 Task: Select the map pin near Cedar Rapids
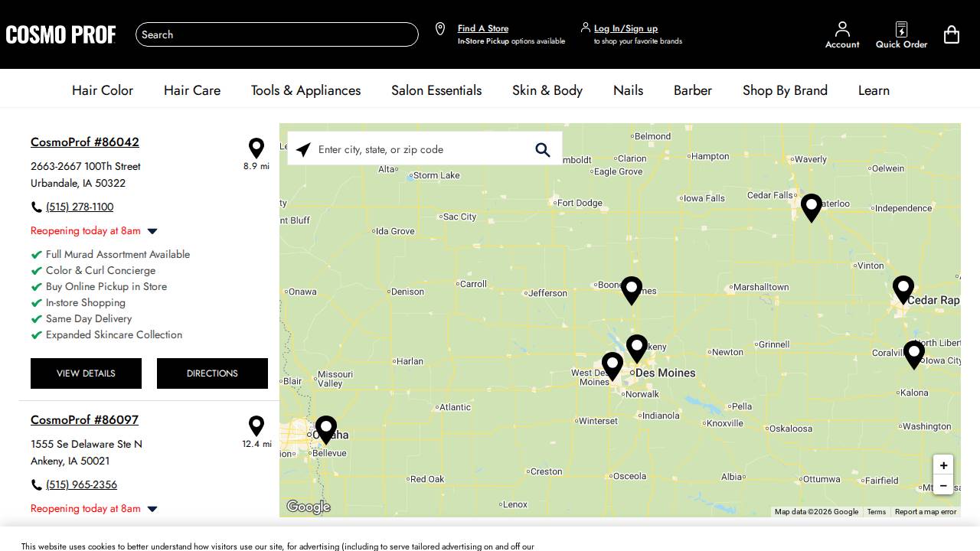pyautogui.click(x=903, y=289)
